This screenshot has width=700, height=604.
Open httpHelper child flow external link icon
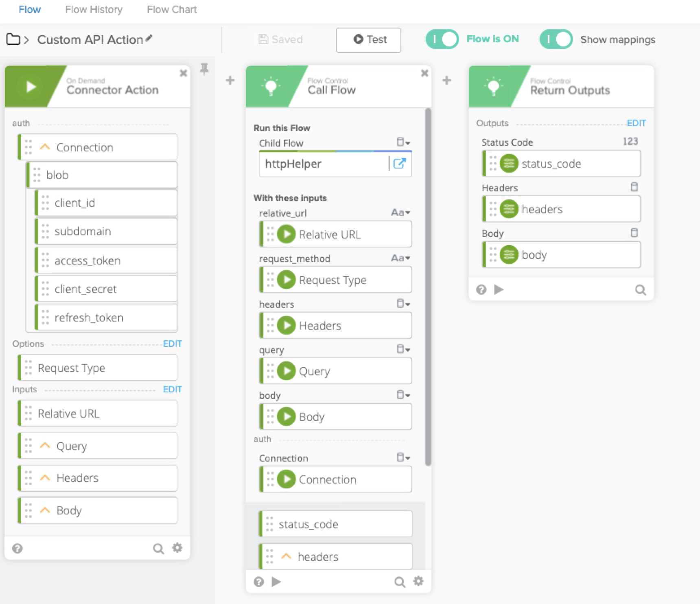399,164
